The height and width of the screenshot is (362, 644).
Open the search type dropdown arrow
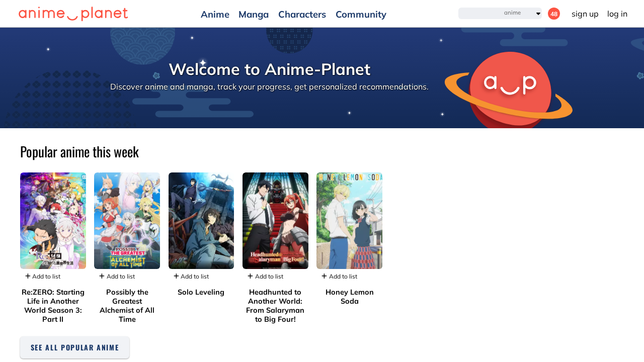(538, 14)
